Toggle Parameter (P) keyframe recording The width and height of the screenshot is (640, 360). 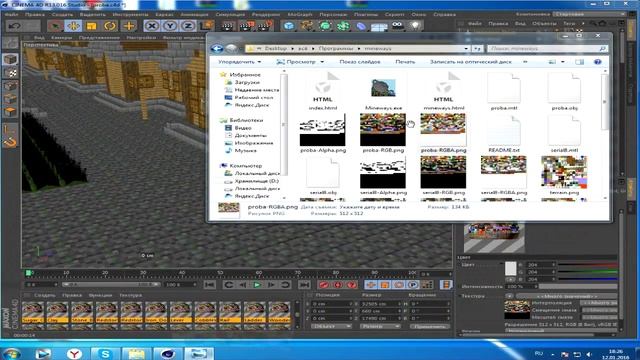413,284
